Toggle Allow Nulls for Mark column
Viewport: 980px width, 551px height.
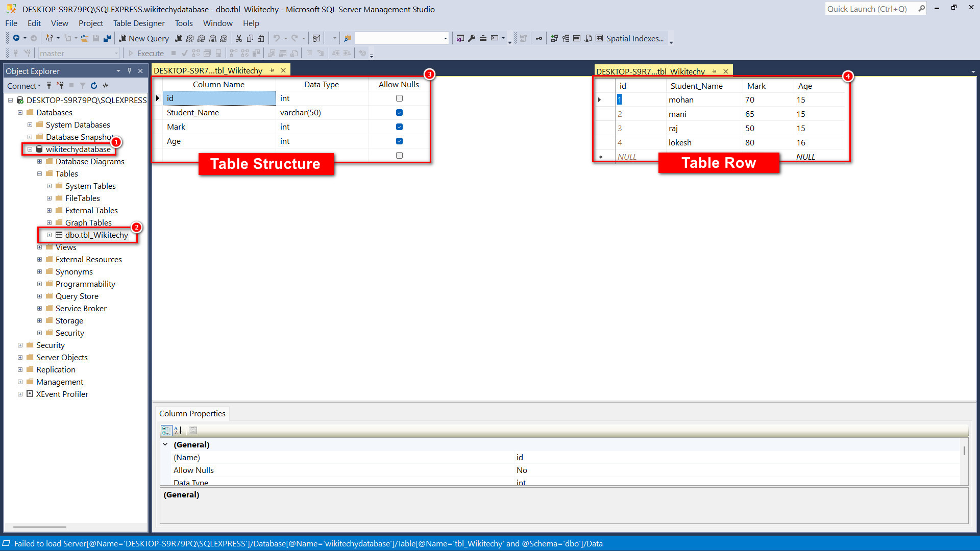pyautogui.click(x=399, y=127)
